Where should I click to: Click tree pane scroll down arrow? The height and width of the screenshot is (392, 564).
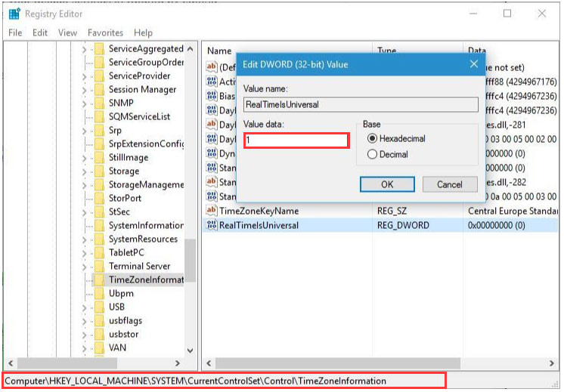tap(191, 350)
